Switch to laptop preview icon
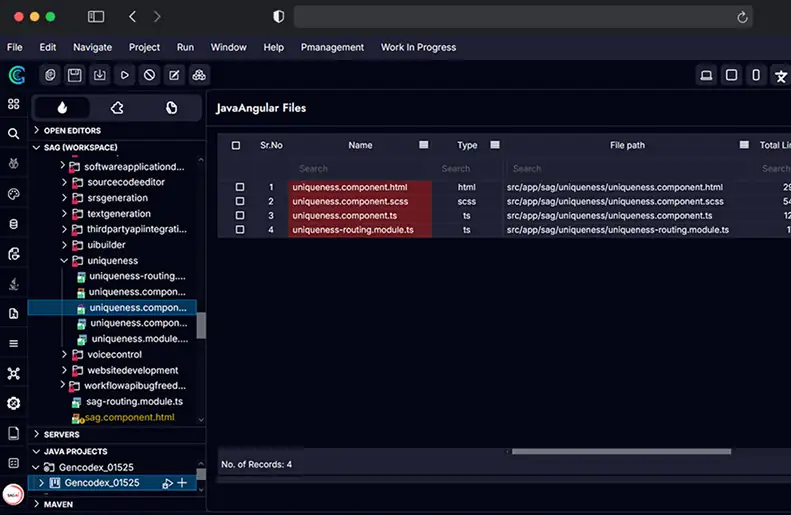 [x=706, y=76]
